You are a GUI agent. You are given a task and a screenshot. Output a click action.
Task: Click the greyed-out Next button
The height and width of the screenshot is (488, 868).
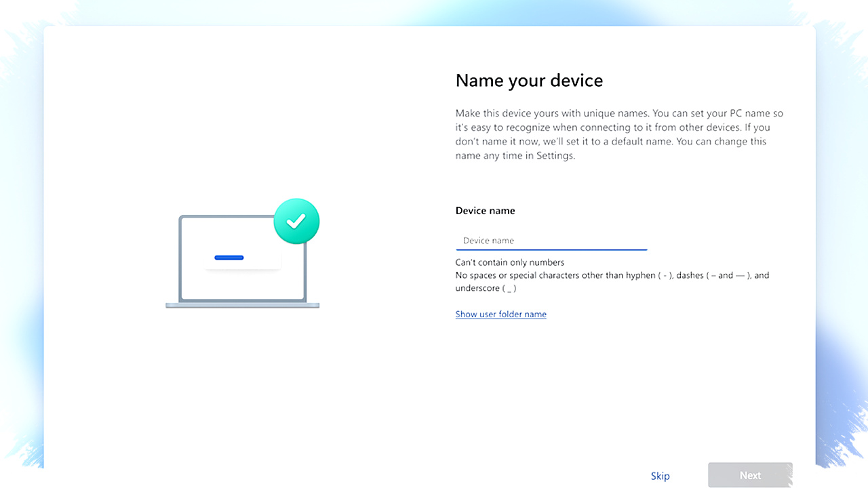pos(750,475)
